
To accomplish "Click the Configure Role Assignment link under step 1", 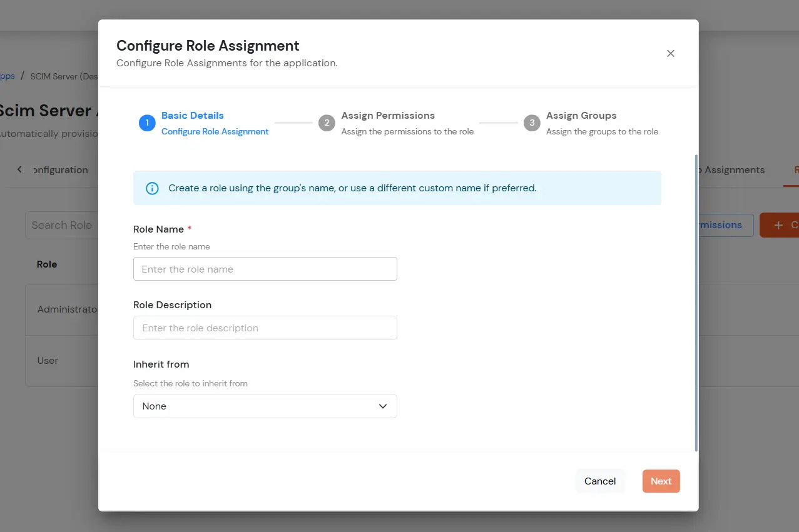I will [x=215, y=131].
